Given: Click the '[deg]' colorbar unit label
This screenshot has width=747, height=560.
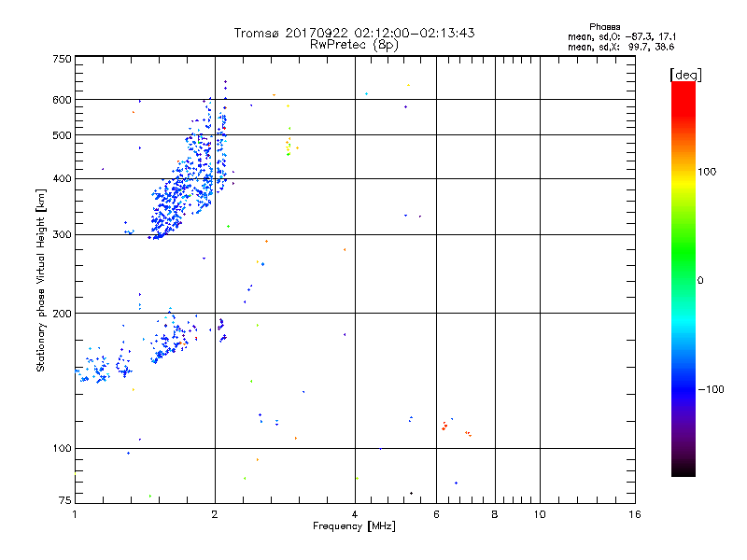Looking at the screenshot, I should pos(685,75).
